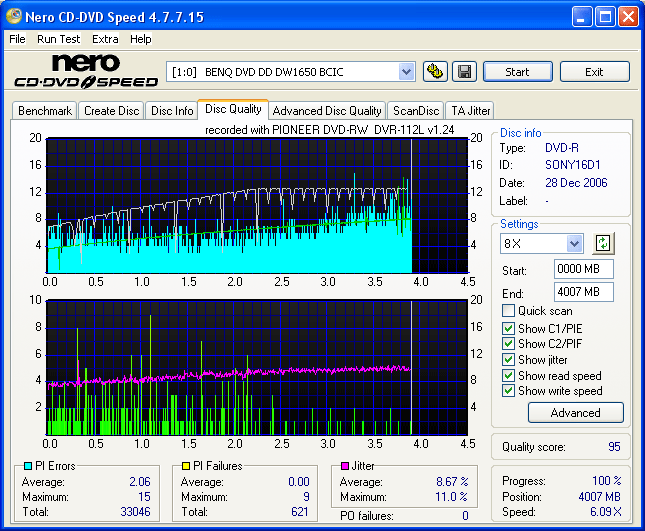Open the Help menu
Screen dimensions: 645x531
pos(141,39)
